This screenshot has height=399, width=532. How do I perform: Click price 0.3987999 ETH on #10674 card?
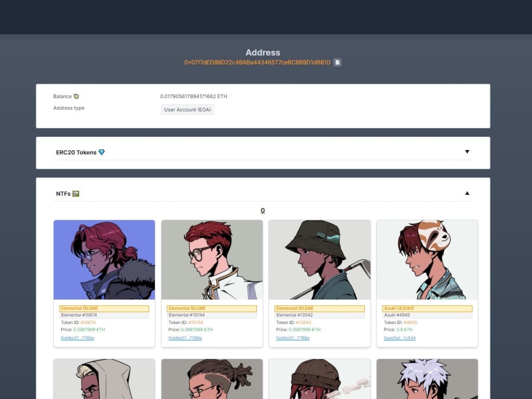[89, 329]
